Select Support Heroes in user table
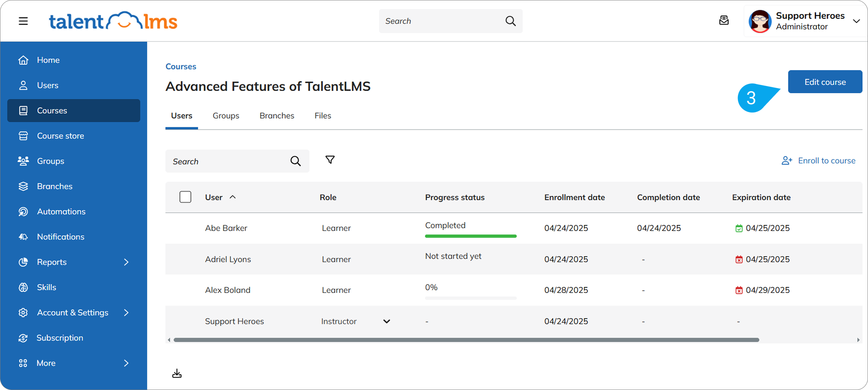 click(x=234, y=321)
